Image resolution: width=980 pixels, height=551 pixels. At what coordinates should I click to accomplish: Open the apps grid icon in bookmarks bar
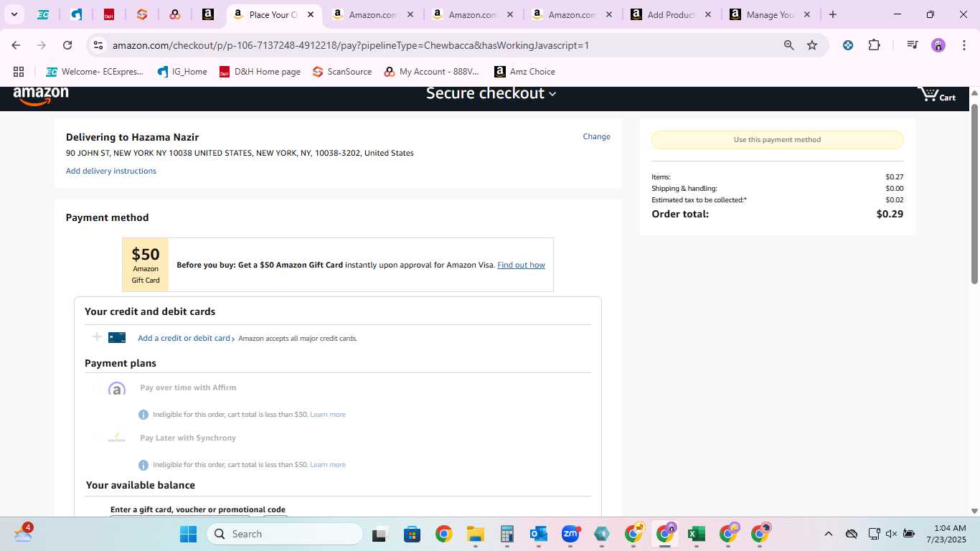point(19,72)
